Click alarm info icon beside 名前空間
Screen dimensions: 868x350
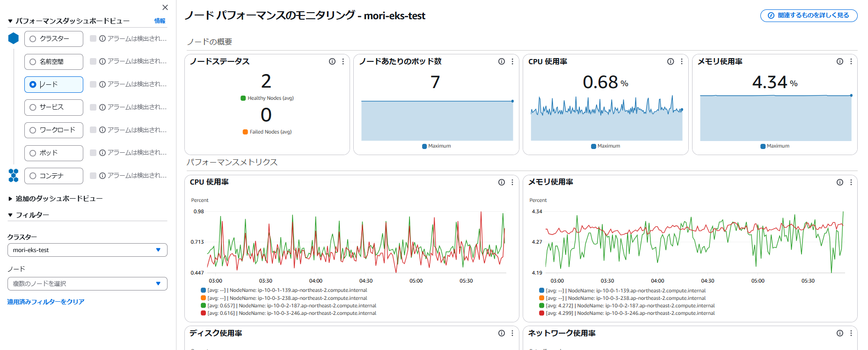pyautogui.click(x=102, y=61)
